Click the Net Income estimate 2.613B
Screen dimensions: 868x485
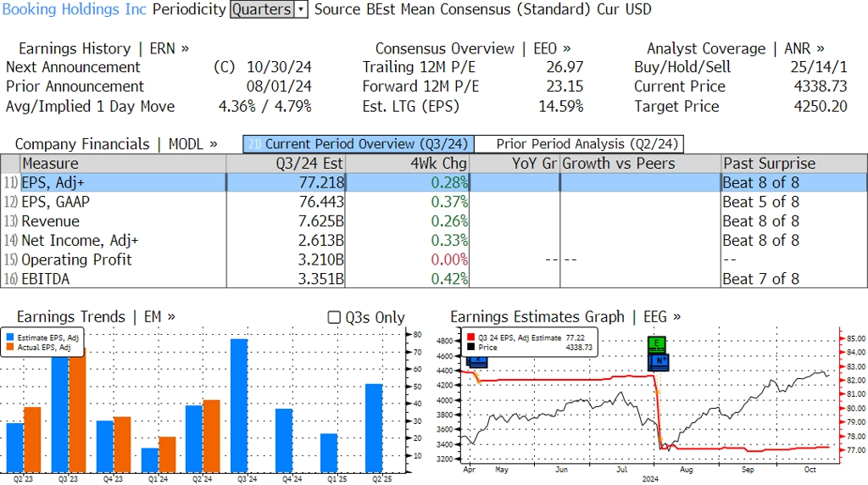[321, 240]
